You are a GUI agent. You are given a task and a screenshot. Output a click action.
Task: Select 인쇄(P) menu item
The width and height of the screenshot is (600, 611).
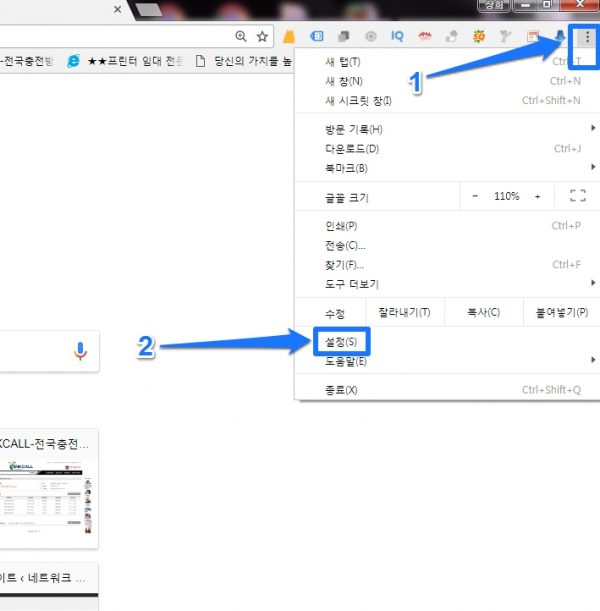[447, 226]
